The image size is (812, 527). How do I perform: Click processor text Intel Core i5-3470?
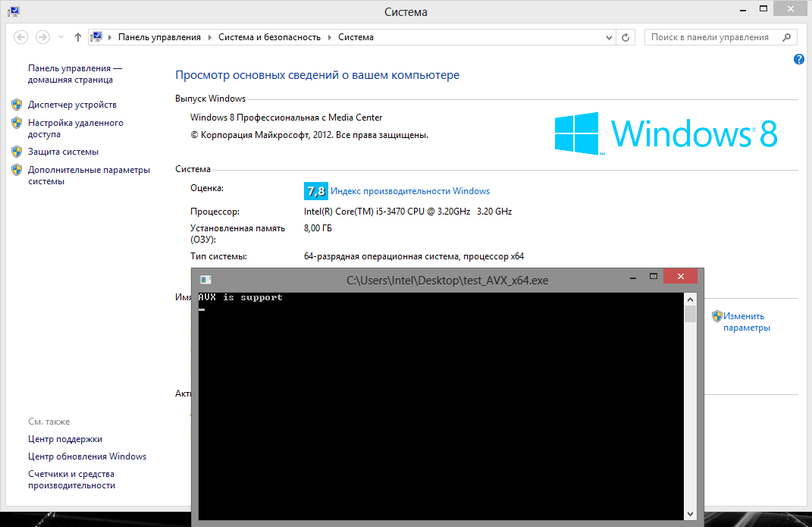click(x=408, y=212)
